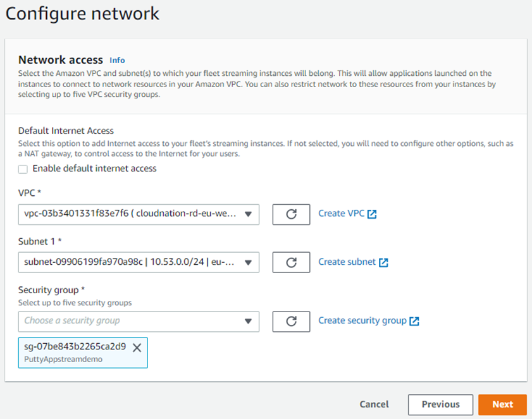Refresh the VPC list
This screenshot has width=532, height=419.
291,214
